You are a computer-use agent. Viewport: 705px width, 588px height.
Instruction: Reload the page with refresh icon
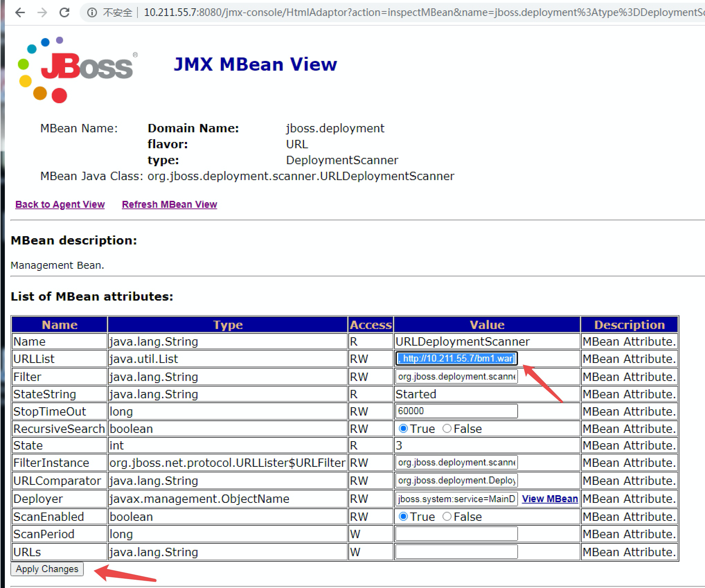tap(64, 13)
